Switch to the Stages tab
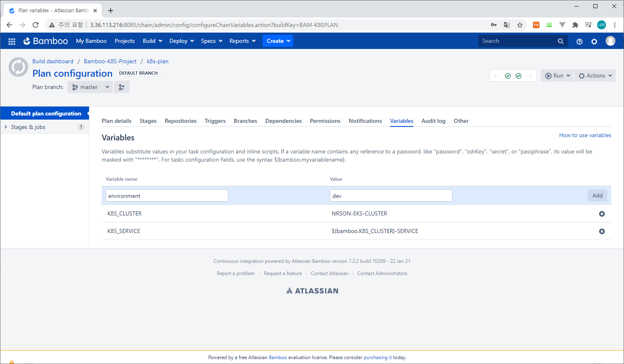The height and width of the screenshot is (364, 624). point(148,121)
